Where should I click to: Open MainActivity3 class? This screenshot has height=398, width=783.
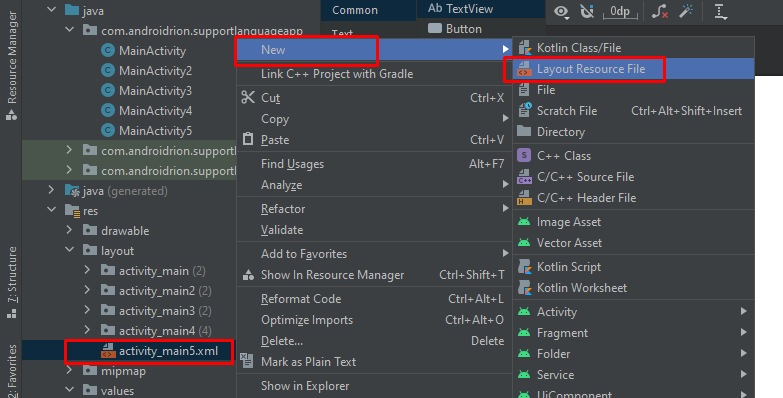point(155,91)
